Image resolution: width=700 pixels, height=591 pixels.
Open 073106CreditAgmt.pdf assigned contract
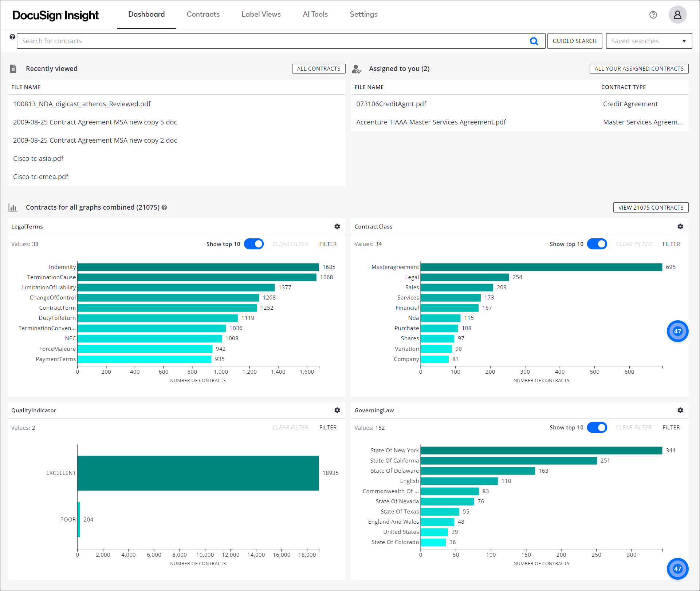point(391,104)
